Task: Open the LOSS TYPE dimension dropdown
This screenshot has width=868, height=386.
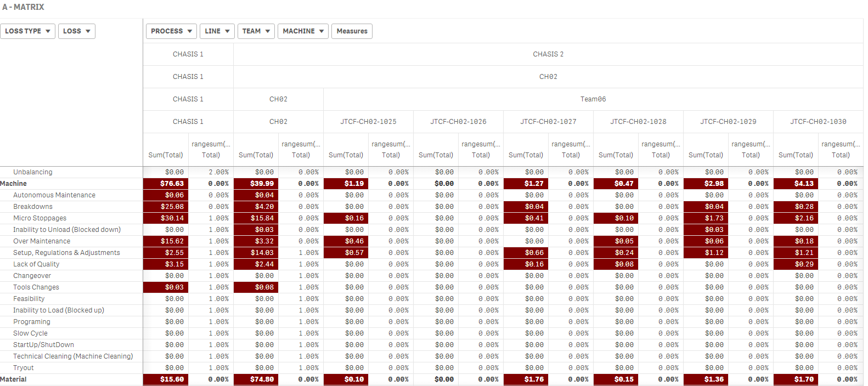Action: coord(27,31)
